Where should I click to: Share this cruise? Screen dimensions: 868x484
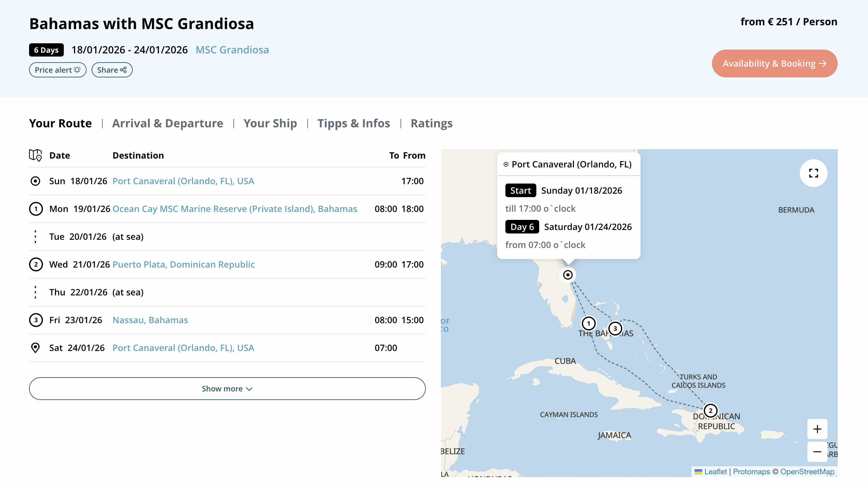(x=112, y=70)
